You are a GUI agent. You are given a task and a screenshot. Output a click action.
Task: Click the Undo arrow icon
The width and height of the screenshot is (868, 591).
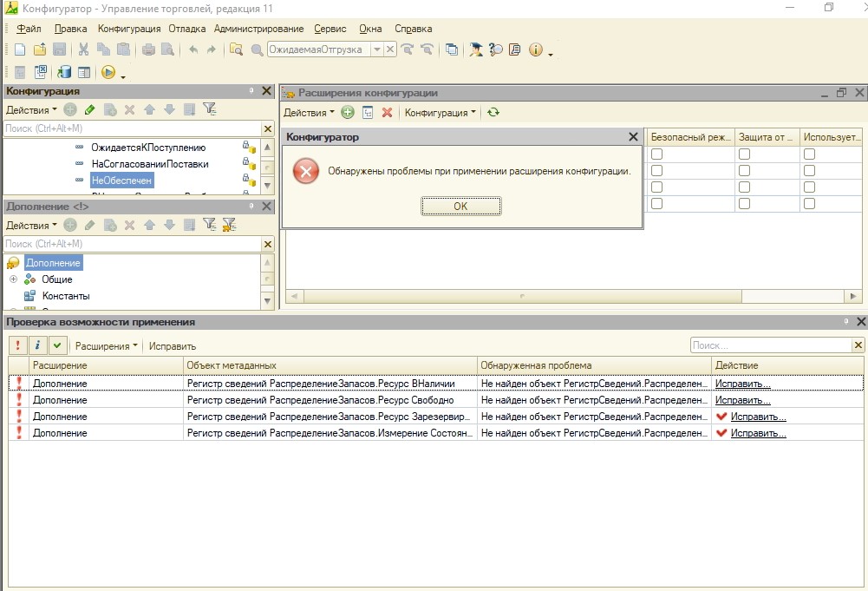coord(193,49)
